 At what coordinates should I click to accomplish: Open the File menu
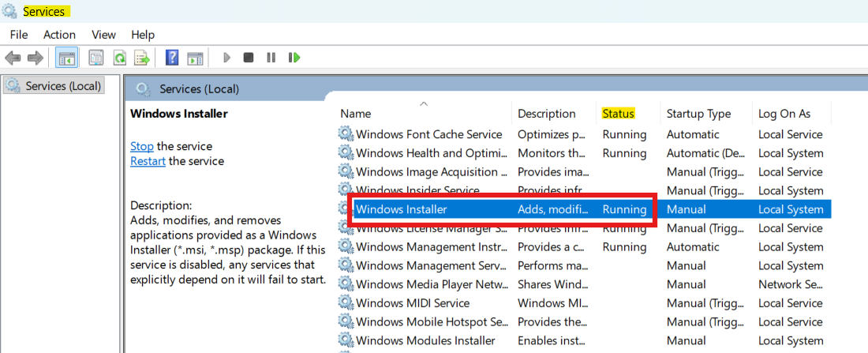coord(19,35)
